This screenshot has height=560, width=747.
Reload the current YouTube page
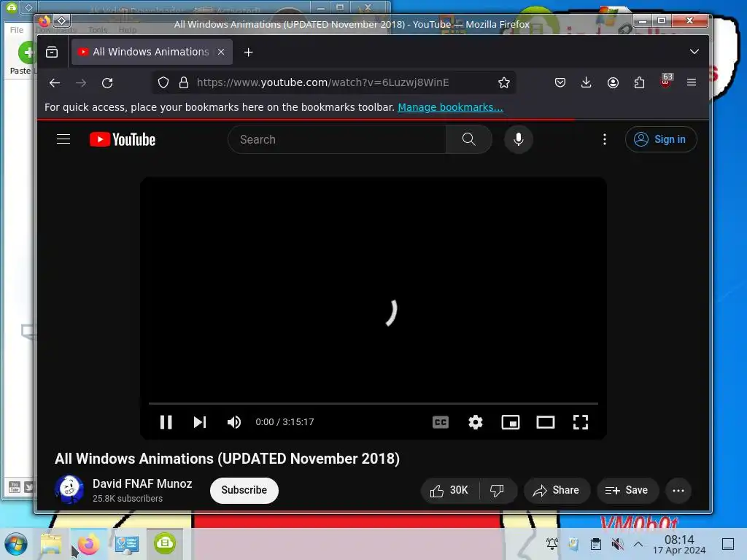tap(108, 83)
